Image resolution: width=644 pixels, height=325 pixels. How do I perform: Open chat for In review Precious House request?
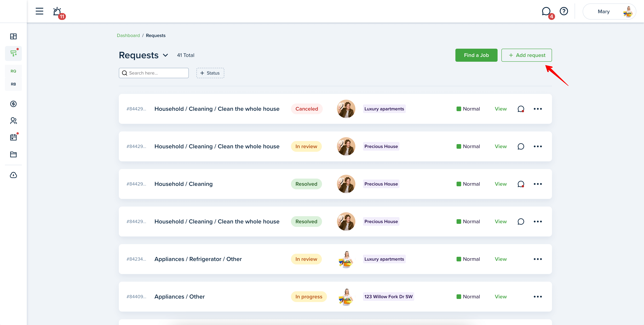(521, 147)
